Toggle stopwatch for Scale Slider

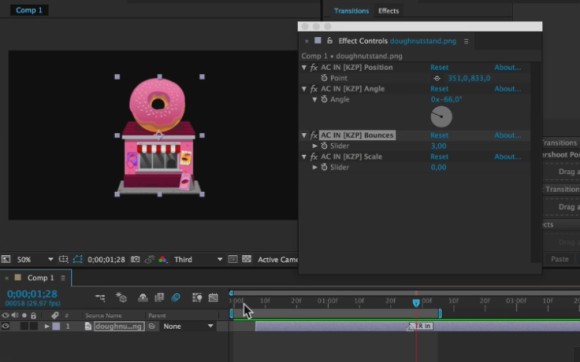click(x=324, y=167)
